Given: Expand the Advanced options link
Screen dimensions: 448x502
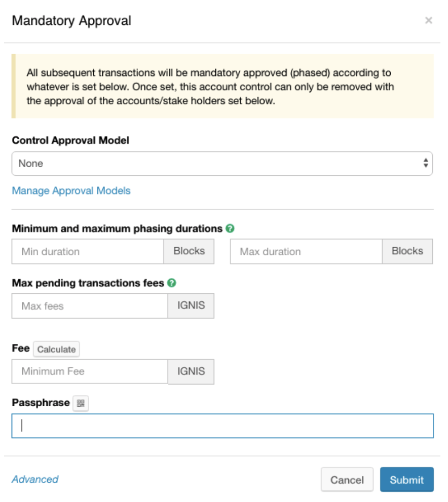Looking at the screenshot, I should (35, 479).
